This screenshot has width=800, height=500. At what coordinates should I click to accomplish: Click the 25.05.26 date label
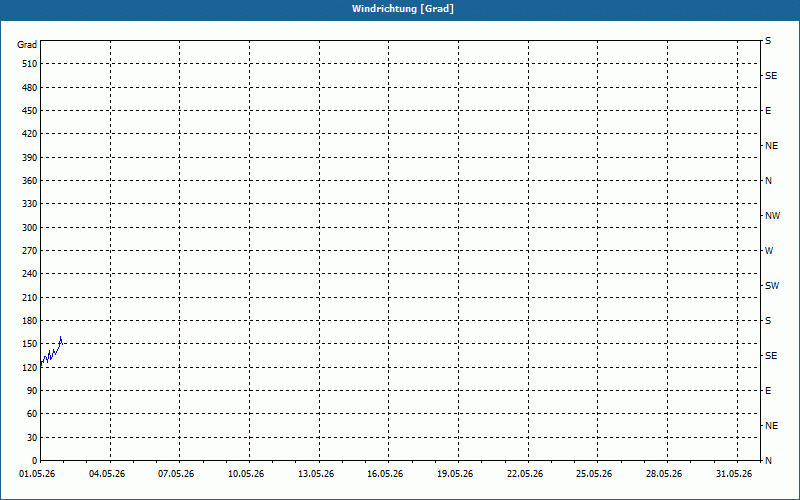[x=594, y=474]
